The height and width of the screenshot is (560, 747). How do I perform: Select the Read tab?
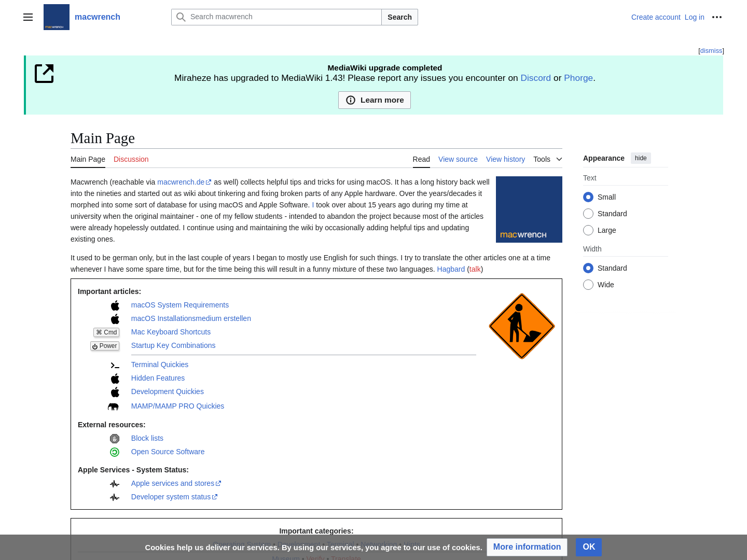point(421,159)
